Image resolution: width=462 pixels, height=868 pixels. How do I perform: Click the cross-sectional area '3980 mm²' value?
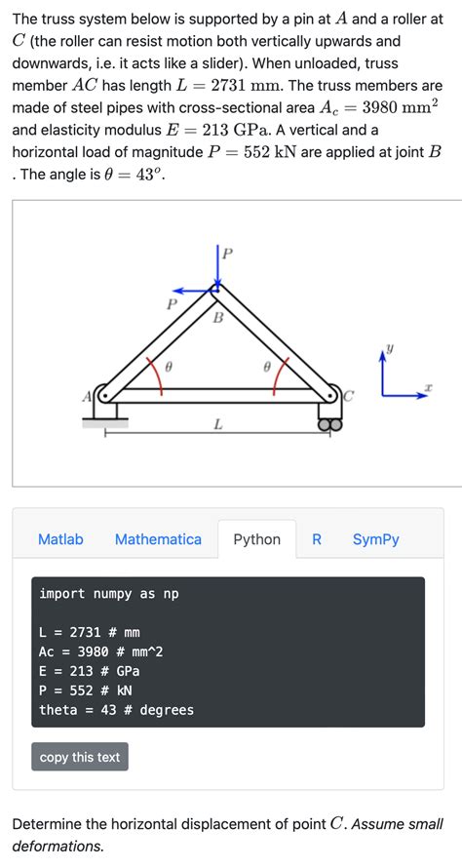point(398,107)
